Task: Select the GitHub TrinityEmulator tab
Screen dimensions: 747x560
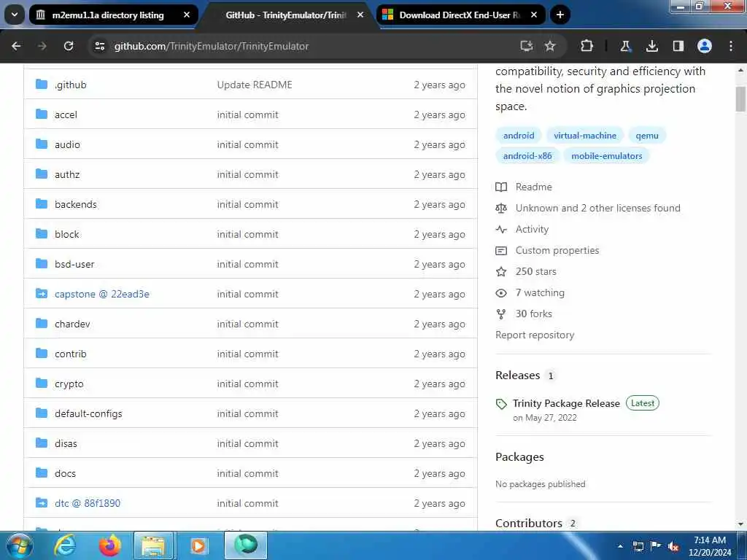Action: 287,15
